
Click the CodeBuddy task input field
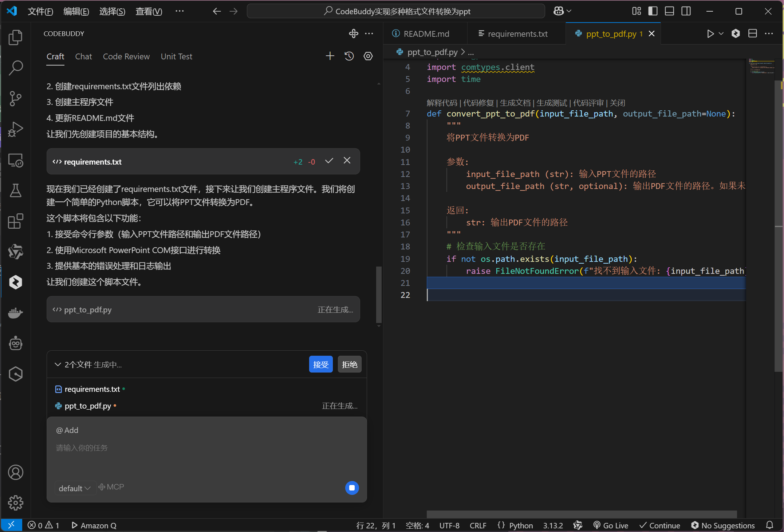pos(204,448)
